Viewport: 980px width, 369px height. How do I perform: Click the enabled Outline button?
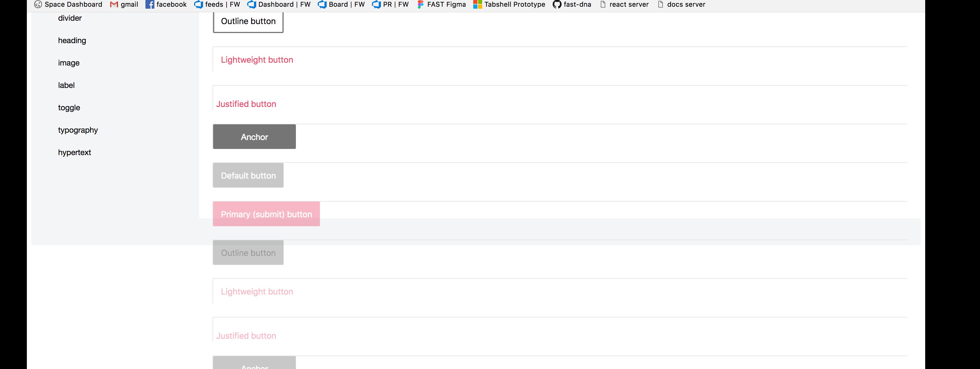coord(248,22)
